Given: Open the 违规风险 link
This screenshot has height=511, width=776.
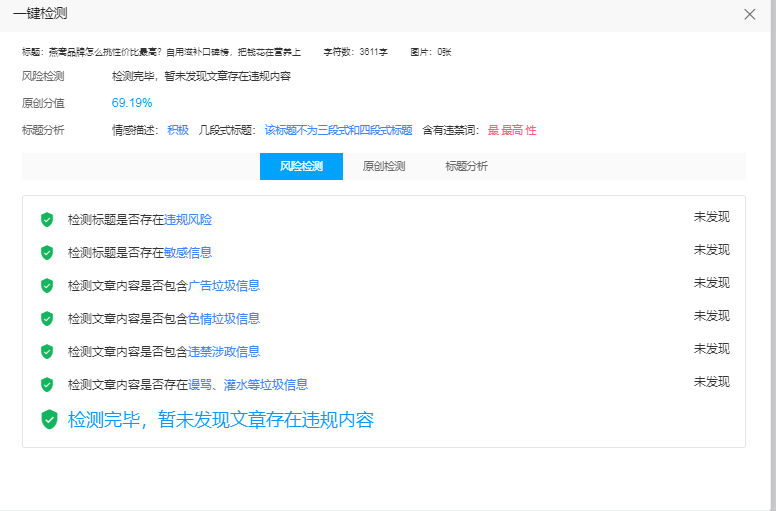Looking at the screenshot, I should [188, 220].
